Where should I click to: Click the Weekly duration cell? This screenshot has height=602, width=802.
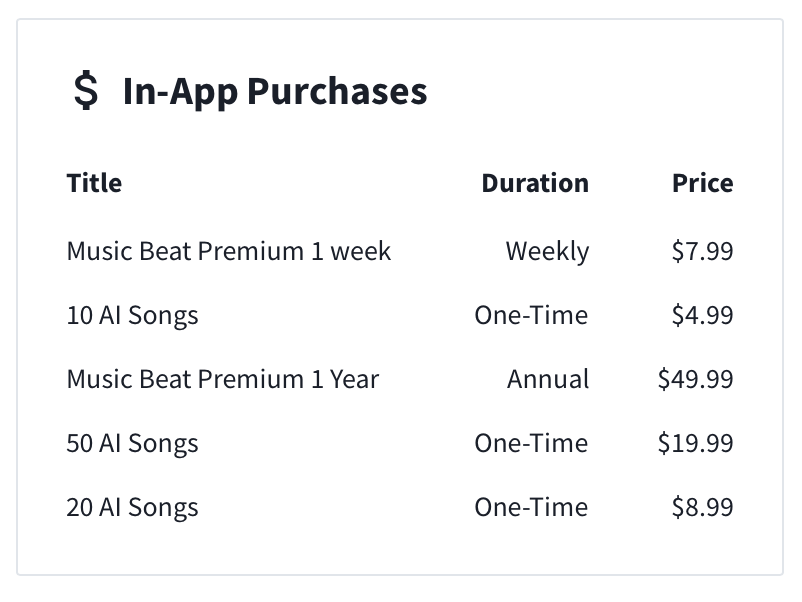pos(547,251)
